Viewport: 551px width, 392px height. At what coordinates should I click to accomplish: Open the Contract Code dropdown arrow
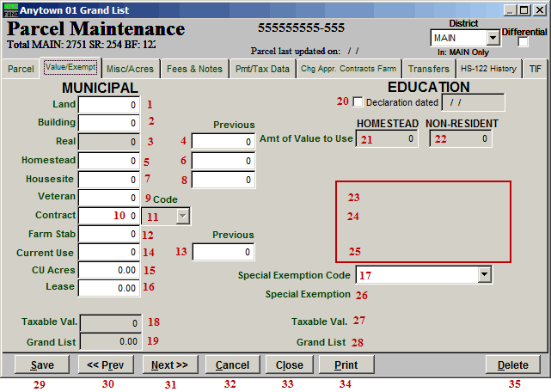(x=182, y=217)
